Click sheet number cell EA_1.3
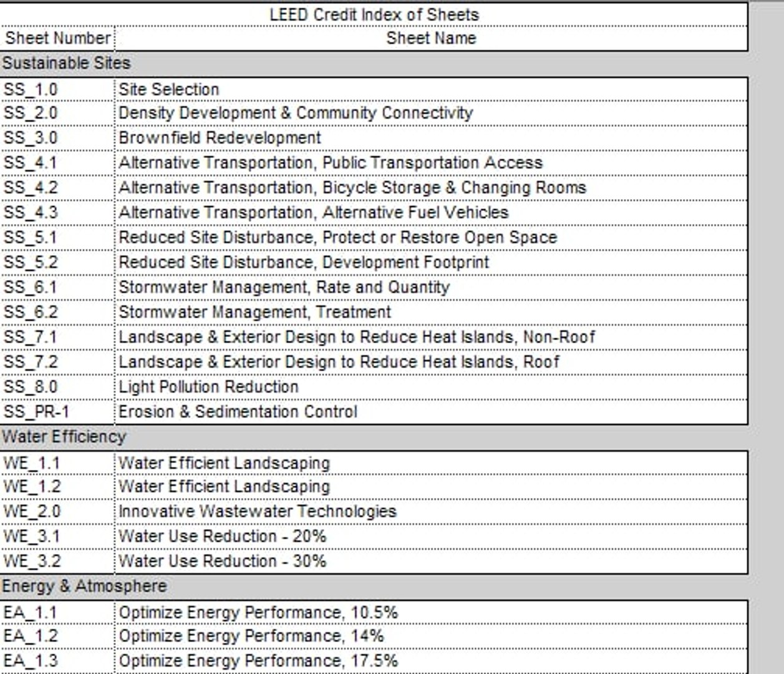This screenshot has height=674, width=784. [58, 661]
